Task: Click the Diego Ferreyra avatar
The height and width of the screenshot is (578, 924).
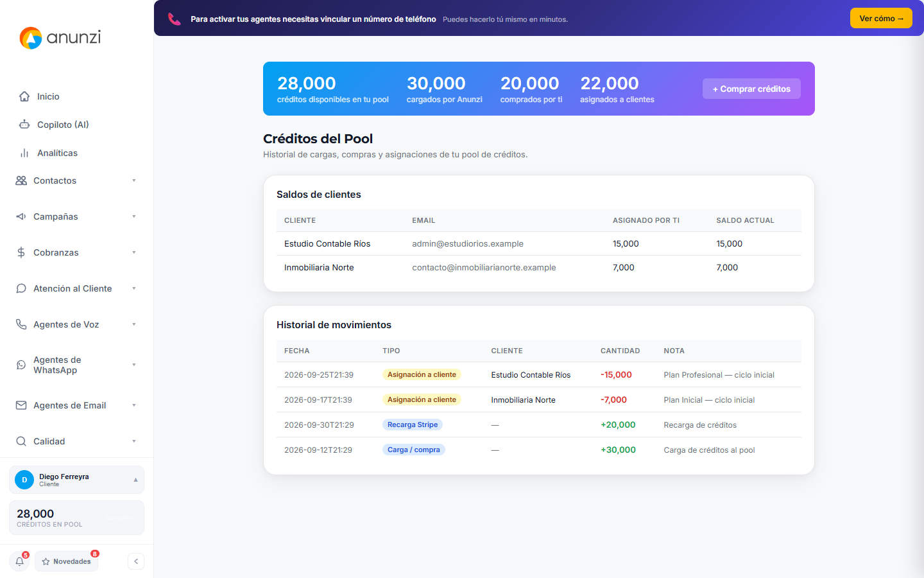Action: [24, 480]
